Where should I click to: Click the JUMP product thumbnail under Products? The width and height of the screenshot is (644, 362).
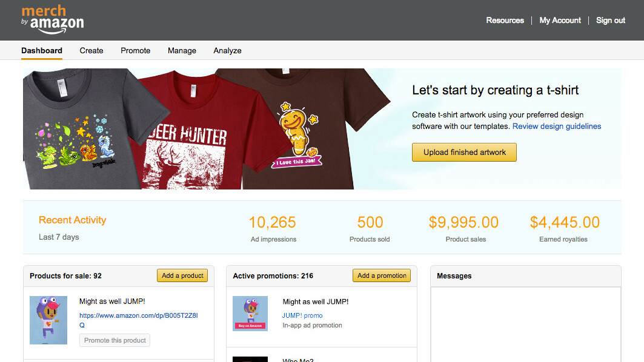pos(48,320)
